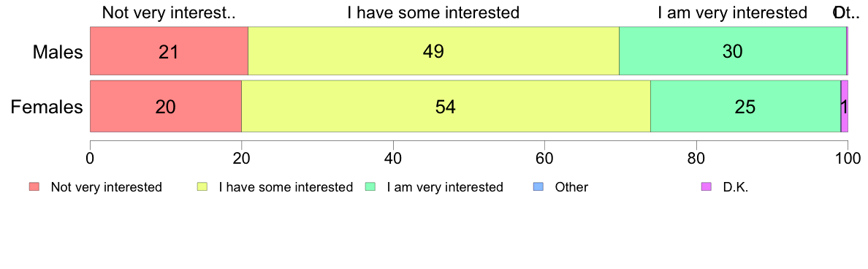Select the Females green bar segment showing 25
This screenshot has width=868, height=269.
(745, 106)
